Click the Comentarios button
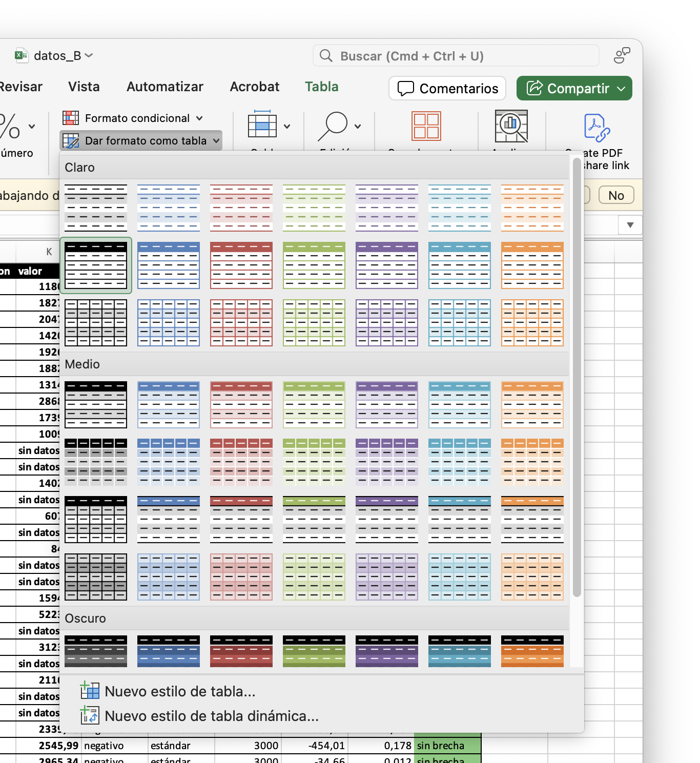This screenshot has width=700, height=763. [447, 89]
